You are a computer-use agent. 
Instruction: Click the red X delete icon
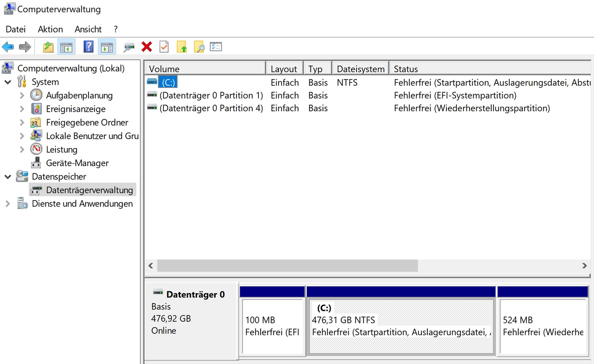(147, 47)
